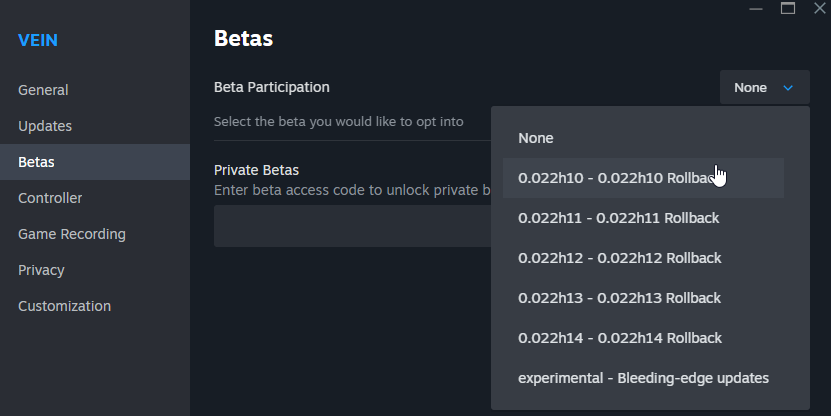
Task: Opt into 0.022h14 Rollback beta
Action: click(619, 338)
